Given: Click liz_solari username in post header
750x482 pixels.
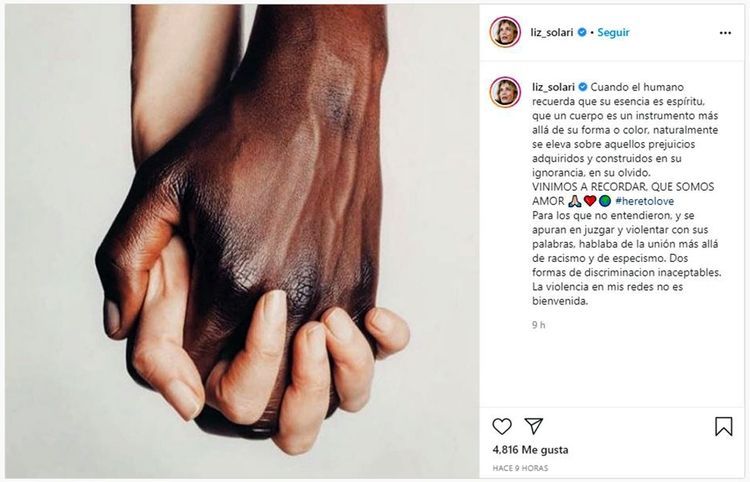Looking at the screenshot, I should 552,33.
